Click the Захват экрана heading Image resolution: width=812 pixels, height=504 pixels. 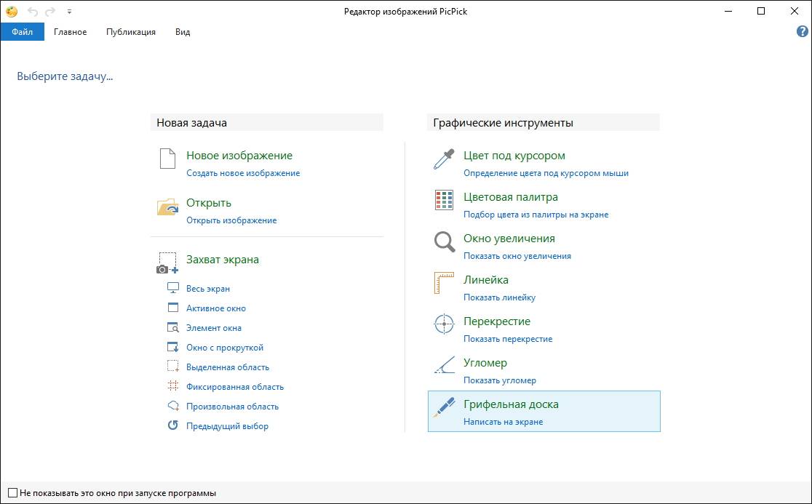pos(223,260)
